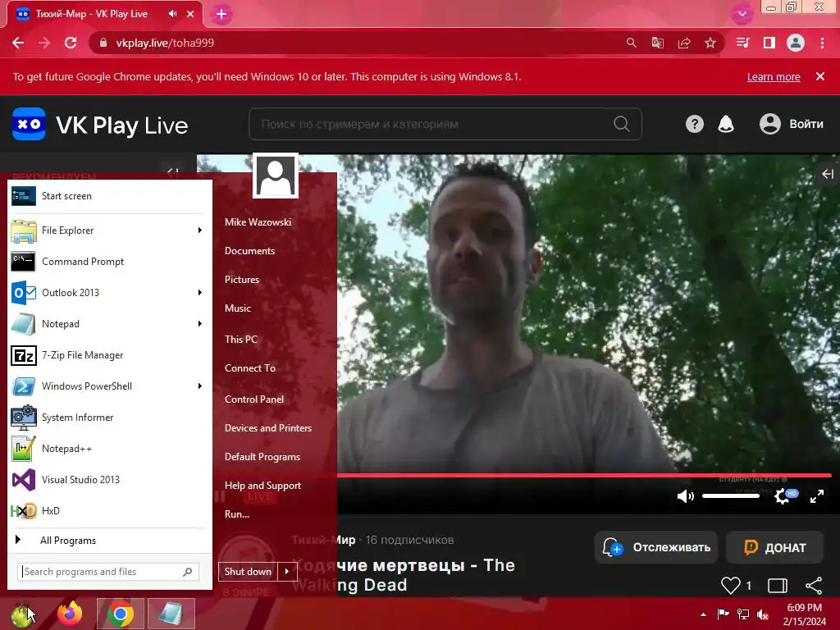Viewport: 840px width, 630px height.
Task: Click Войти to sign in
Action: [792, 125]
